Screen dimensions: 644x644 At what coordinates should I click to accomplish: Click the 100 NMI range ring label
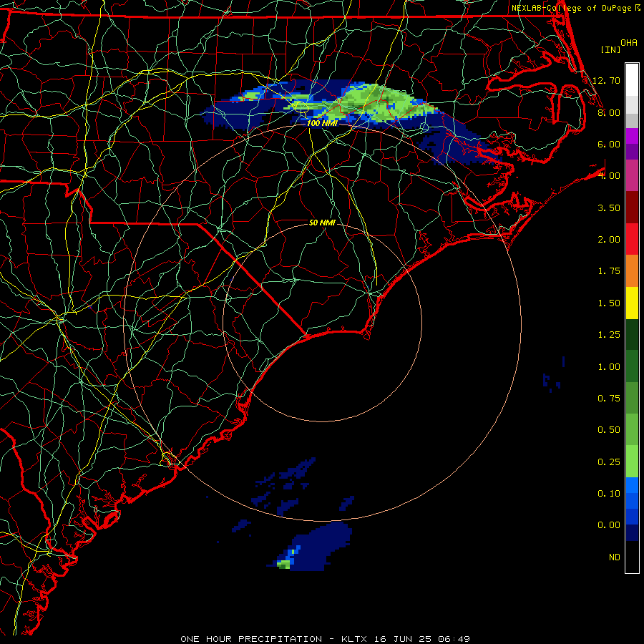322,123
